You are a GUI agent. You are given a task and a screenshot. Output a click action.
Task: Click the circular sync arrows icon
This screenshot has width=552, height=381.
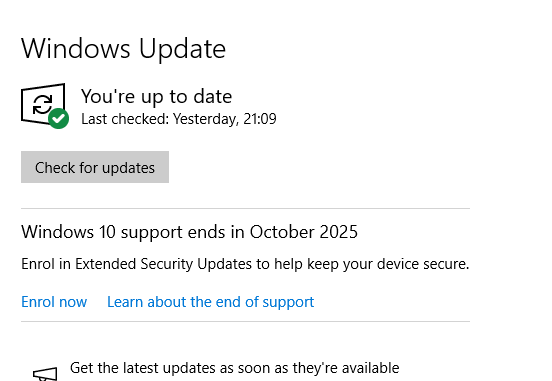[x=43, y=104]
